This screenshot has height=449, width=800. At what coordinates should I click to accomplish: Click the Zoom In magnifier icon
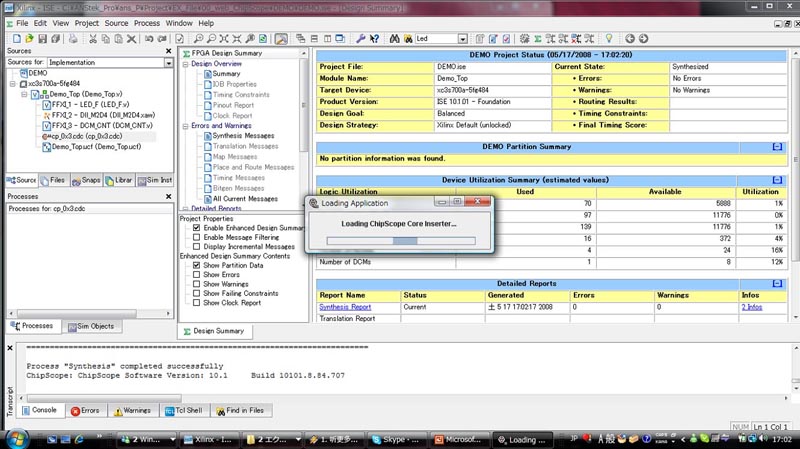click(x=198, y=39)
